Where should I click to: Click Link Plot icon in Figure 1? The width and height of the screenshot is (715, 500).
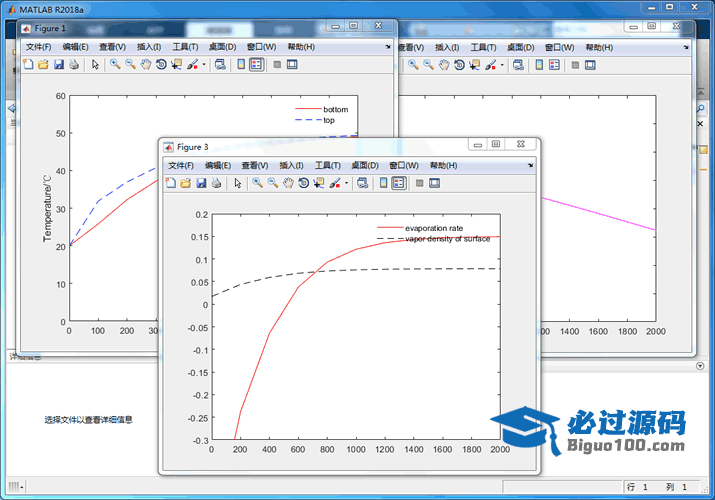click(x=220, y=65)
